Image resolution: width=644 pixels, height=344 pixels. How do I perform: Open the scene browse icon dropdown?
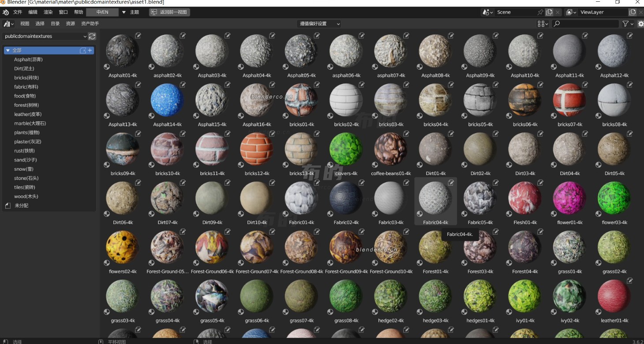[x=488, y=12]
